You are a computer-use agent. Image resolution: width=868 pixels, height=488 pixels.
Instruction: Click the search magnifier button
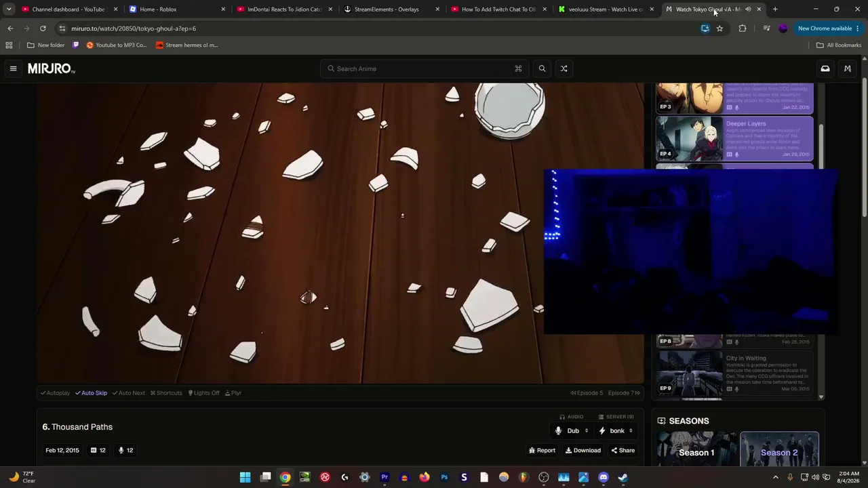click(x=542, y=68)
